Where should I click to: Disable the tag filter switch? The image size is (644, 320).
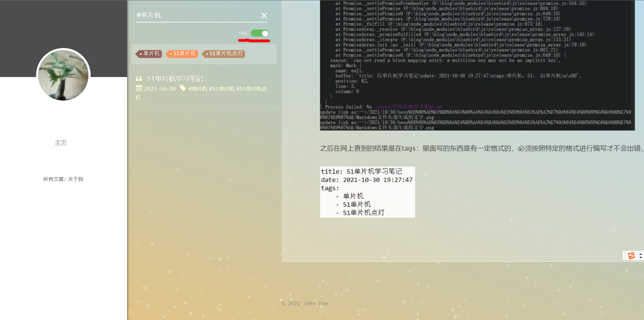point(260,33)
